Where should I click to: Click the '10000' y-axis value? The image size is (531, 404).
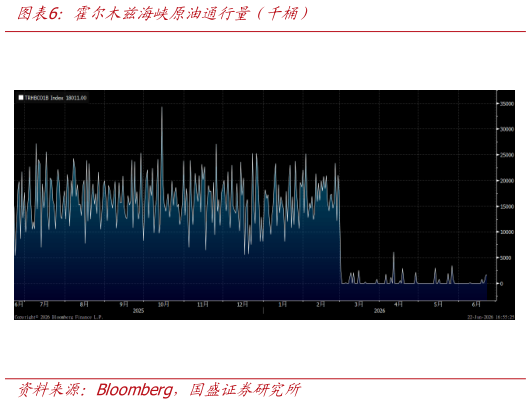click(x=507, y=232)
